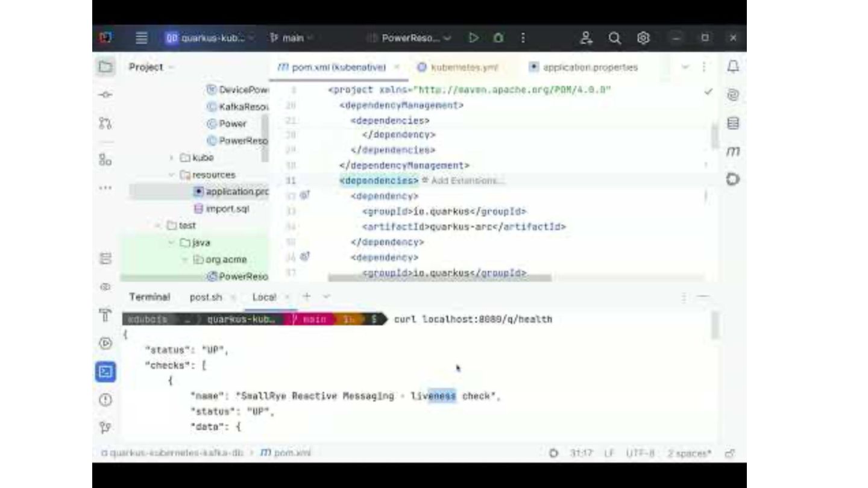This screenshot has width=868, height=488.
Task: Open the Terminal tool window icon
Action: click(x=105, y=372)
